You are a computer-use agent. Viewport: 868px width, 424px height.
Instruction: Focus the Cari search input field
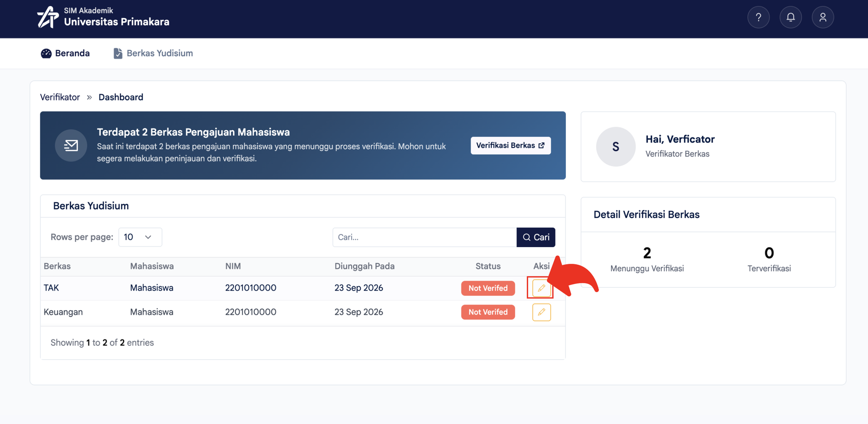[x=424, y=237]
